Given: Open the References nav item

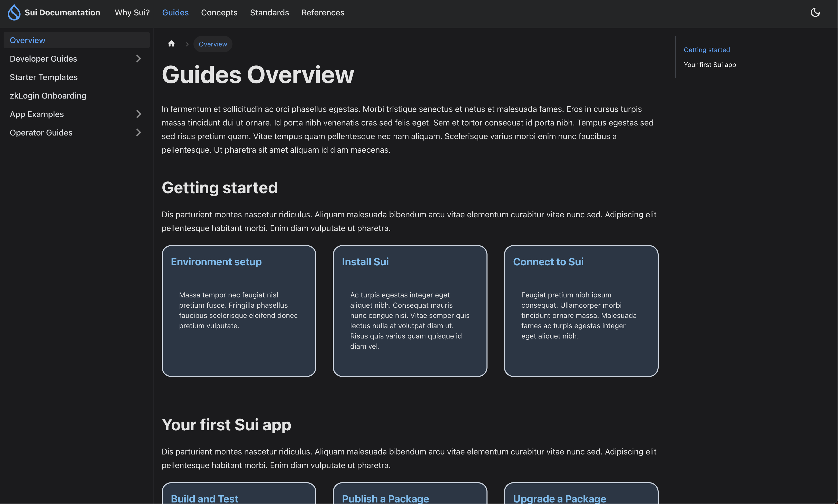Looking at the screenshot, I should pyautogui.click(x=323, y=13).
